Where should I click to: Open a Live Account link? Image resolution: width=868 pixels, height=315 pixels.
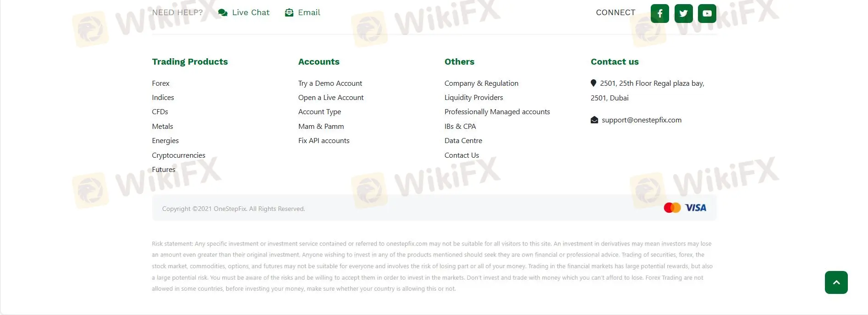pos(331,98)
